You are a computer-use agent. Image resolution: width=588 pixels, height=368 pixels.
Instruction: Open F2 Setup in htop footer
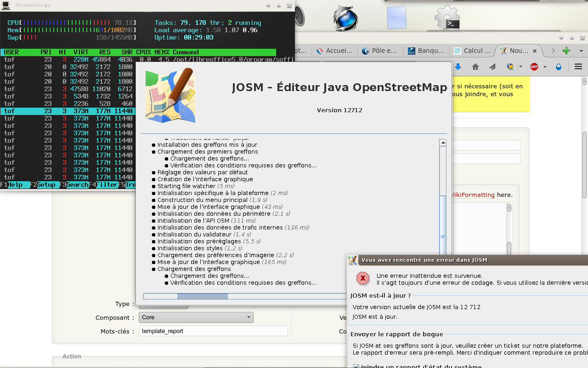click(43, 184)
